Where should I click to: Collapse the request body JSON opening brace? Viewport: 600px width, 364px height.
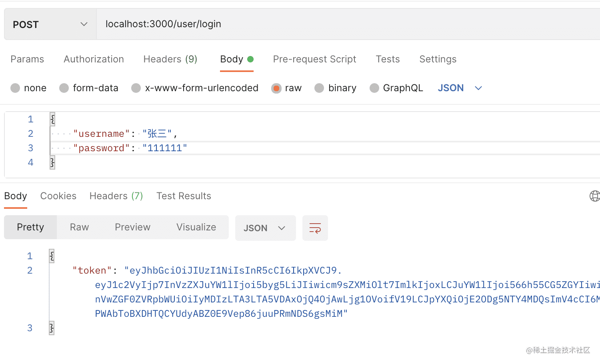(x=52, y=119)
